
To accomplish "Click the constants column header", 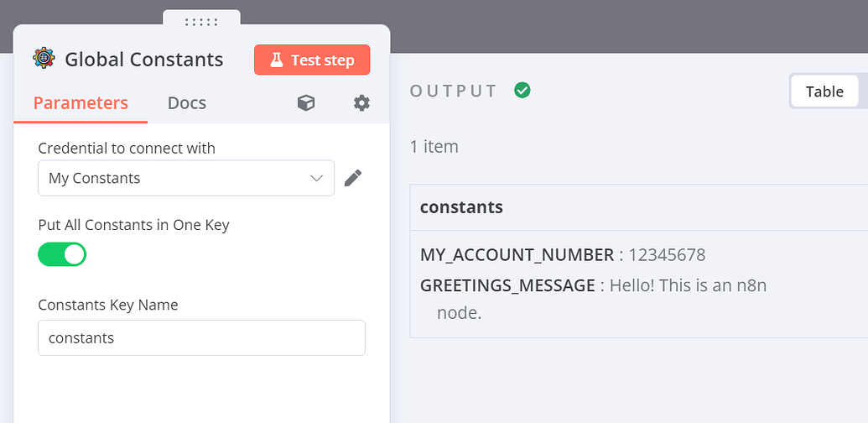I will pyautogui.click(x=462, y=207).
